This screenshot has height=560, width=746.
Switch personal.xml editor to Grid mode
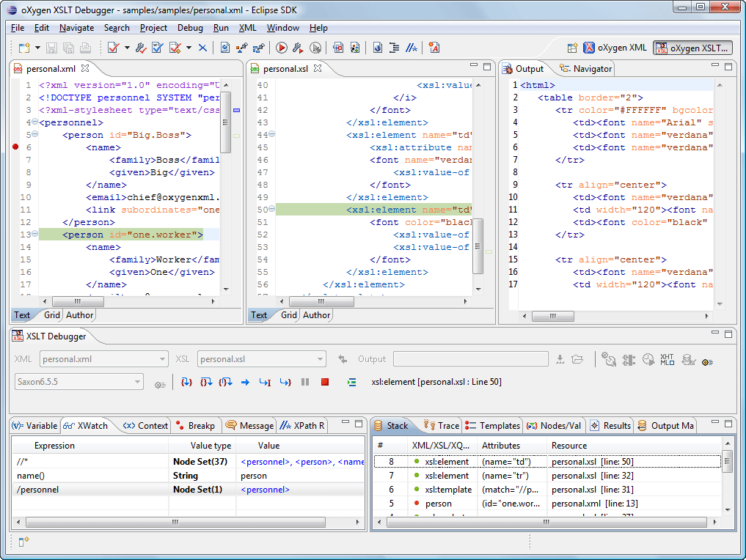pyautogui.click(x=52, y=314)
